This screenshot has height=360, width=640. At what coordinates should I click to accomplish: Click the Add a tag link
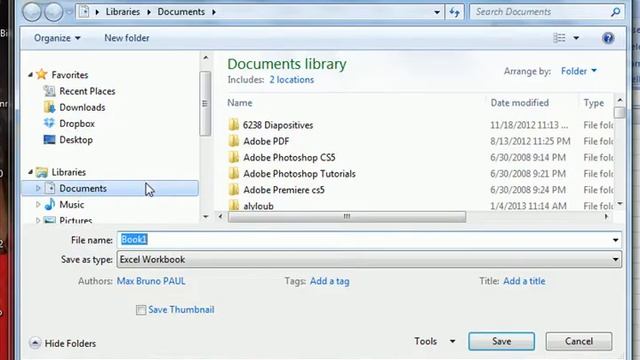(x=329, y=281)
